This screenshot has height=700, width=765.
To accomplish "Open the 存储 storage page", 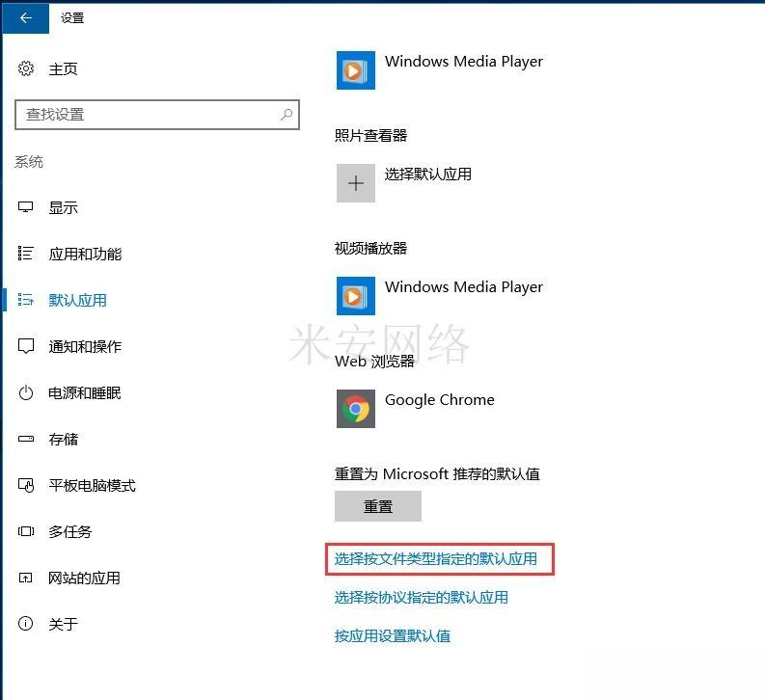I will (x=63, y=440).
